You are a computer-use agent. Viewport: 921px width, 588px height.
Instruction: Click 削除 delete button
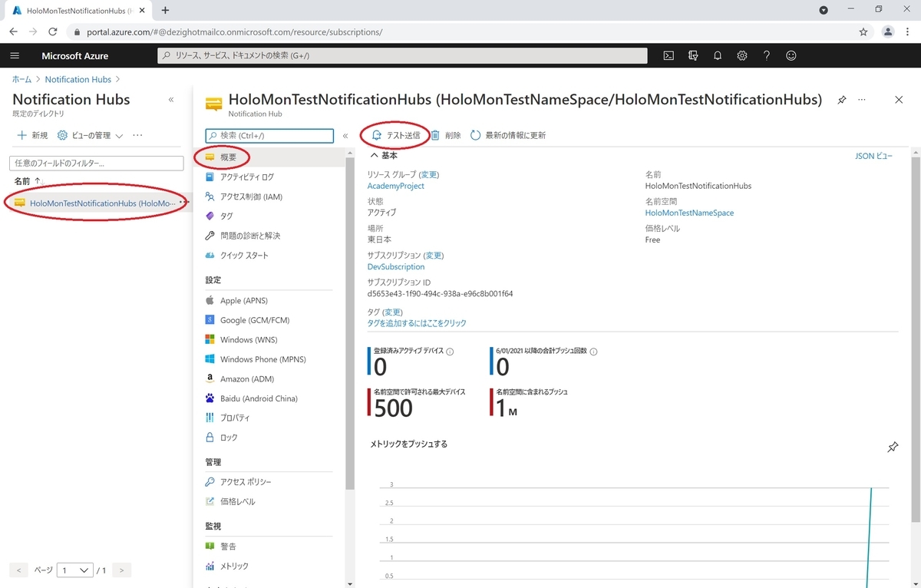pyautogui.click(x=446, y=135)
